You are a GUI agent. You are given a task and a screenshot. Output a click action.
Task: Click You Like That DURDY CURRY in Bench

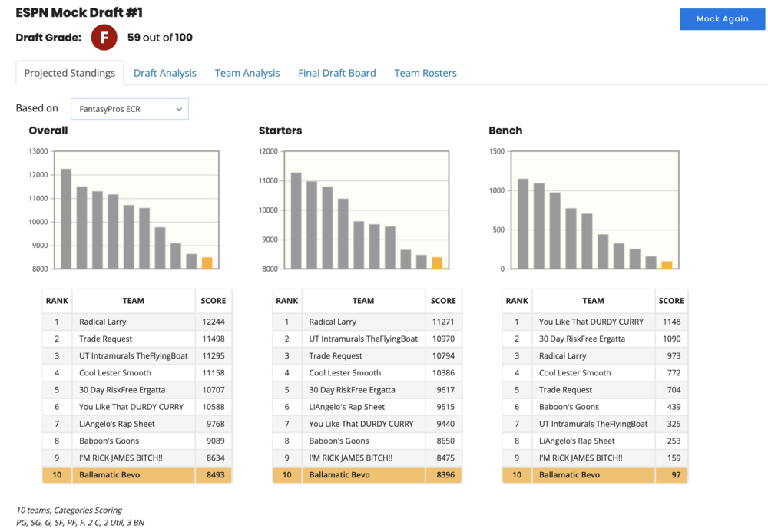pos(591,322)
